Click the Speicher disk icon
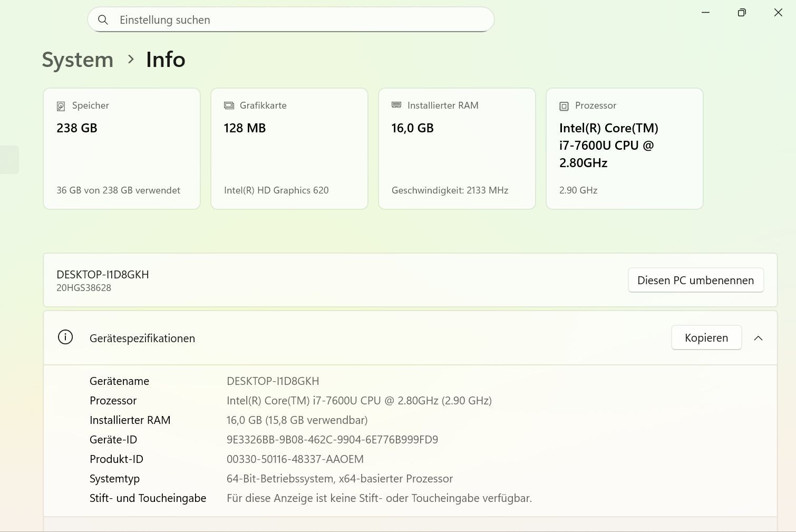Viewport: 796px width, 532px height. pyautogui.click(x=61, y=106)
